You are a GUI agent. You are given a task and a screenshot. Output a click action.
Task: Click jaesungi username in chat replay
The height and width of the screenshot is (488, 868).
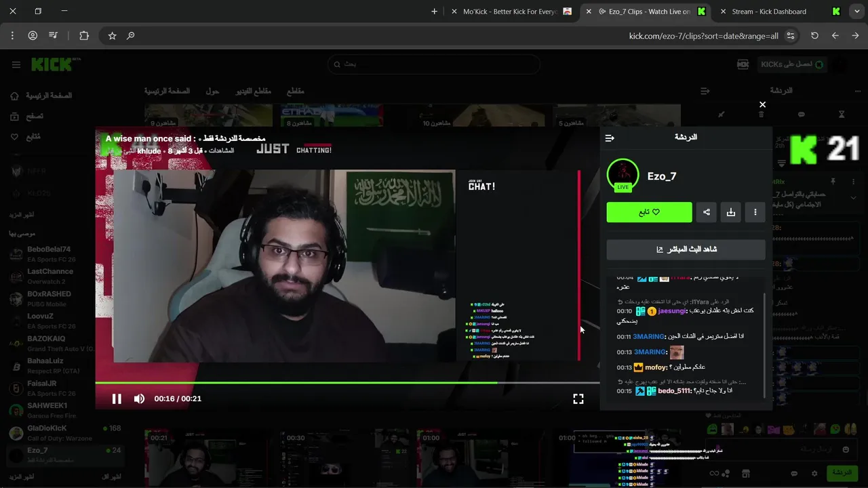tap(672, 310)
